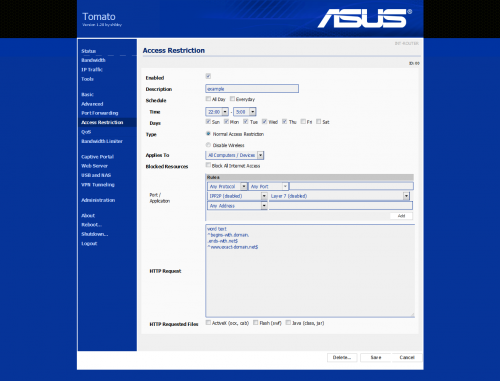The height and width of the screenshot is (381, 500).
Task: Click the Tomato title in the header
Action: click(x=99, y=17)
